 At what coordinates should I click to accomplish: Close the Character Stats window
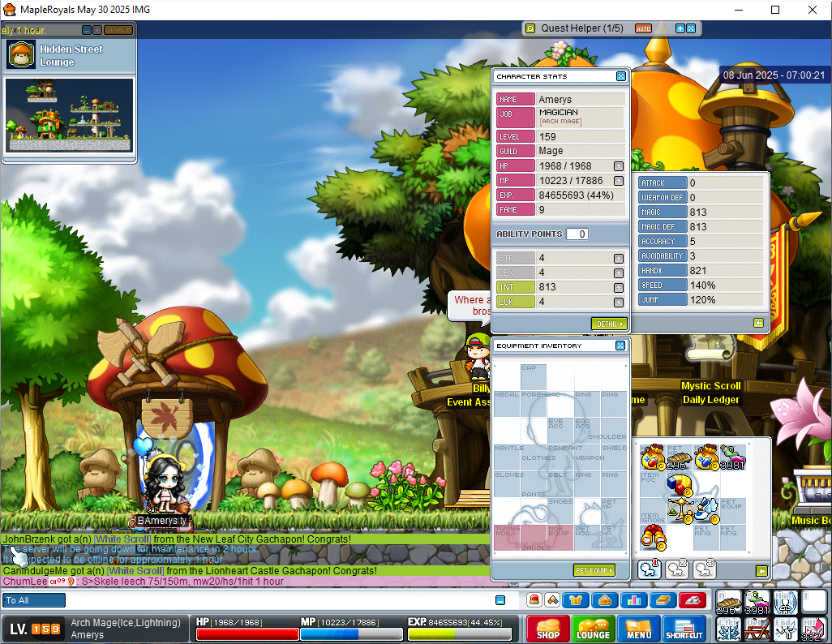(621, 76)
